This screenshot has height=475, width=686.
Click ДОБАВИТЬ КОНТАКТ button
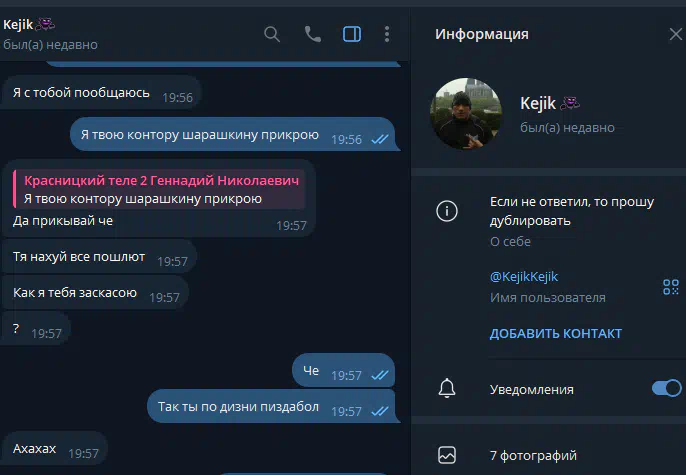[x=556, y=334]
